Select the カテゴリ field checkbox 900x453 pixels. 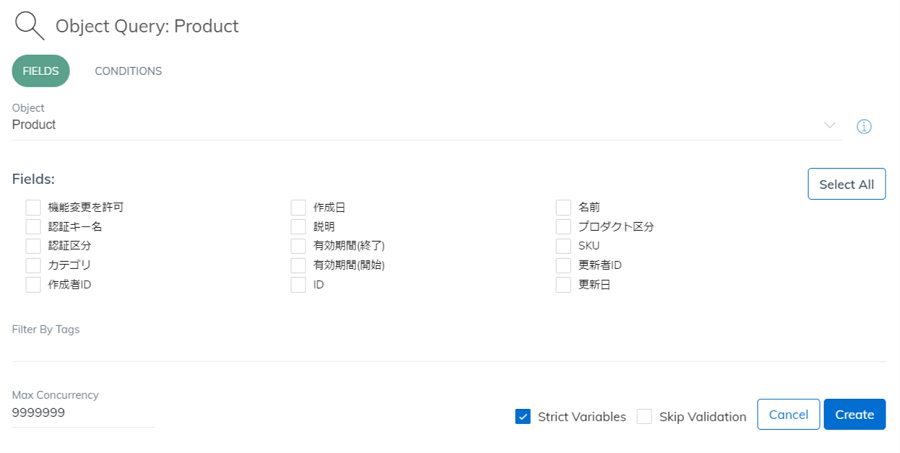pos(33,265)
